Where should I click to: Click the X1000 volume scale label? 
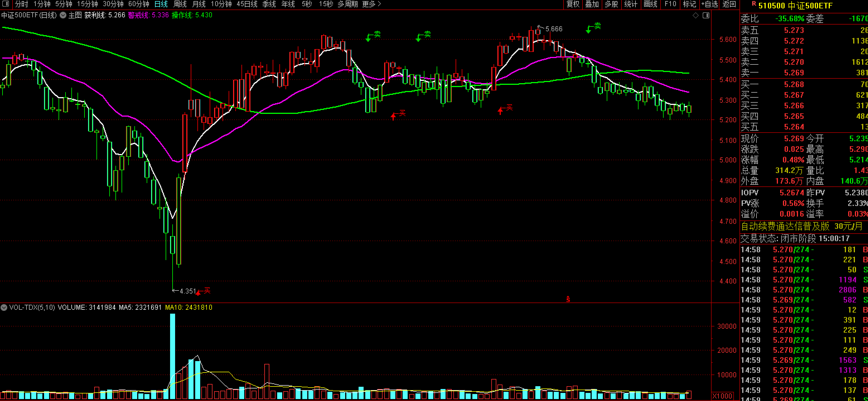point(722,396)
